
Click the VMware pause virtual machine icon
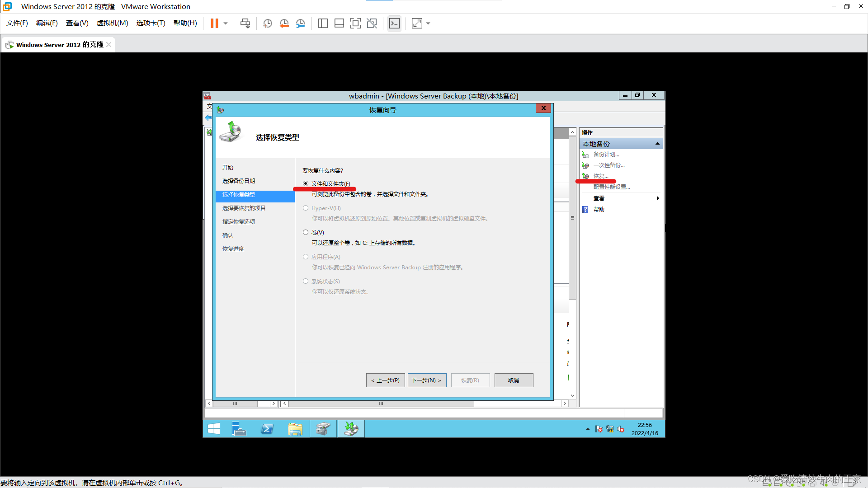tap(214, 23)
